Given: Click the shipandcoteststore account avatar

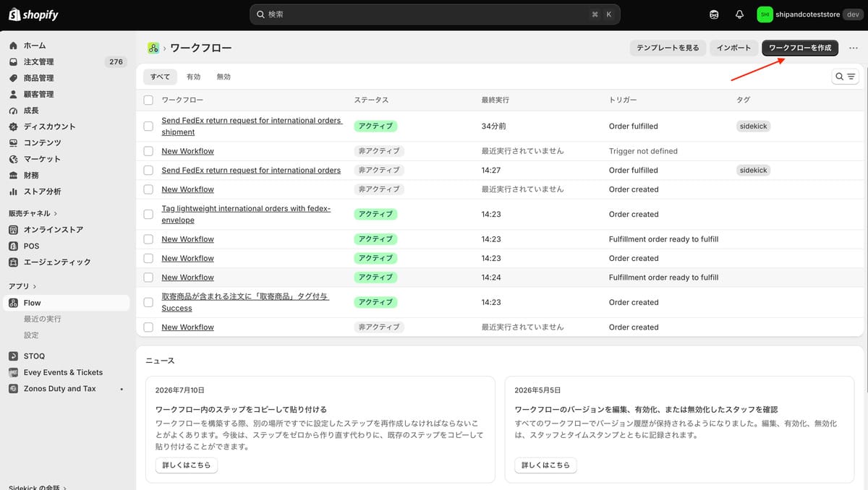Looking at the screenshot, I should [x=765, y=14].
